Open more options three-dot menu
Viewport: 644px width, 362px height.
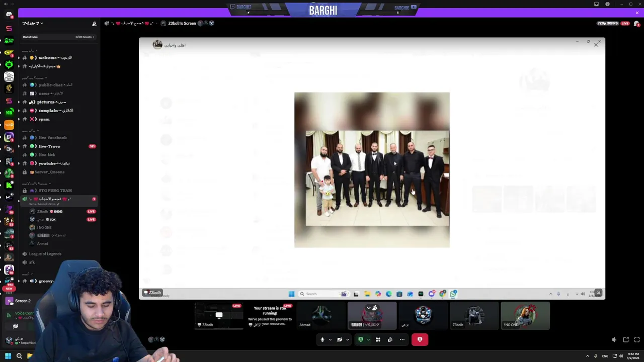click(402, 340)
